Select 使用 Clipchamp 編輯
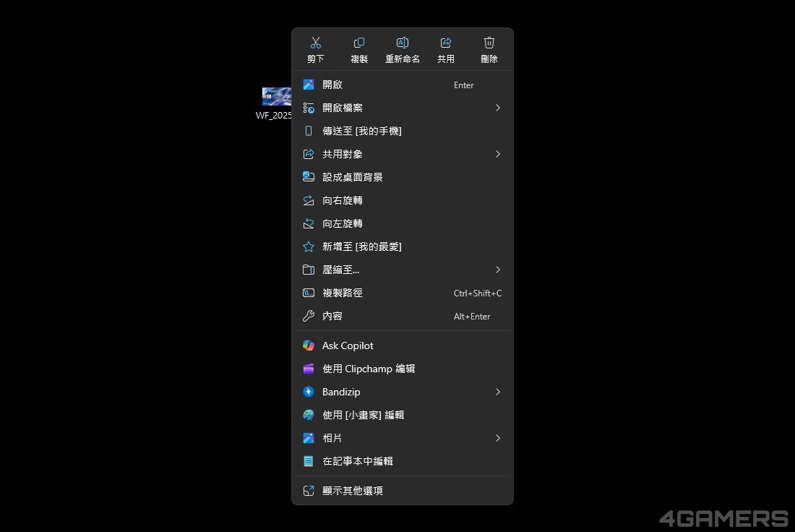The image size is (795, 532). coord(369,369)
